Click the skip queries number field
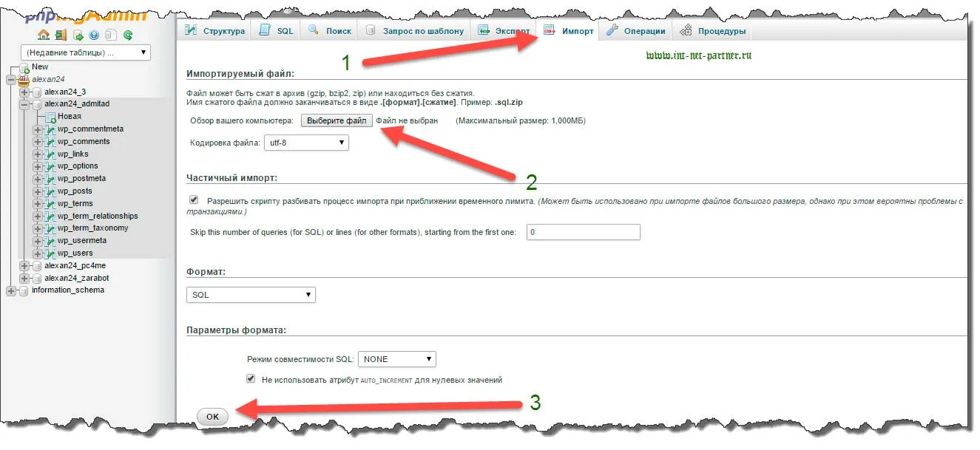980x450 pixels. point(583,232)
